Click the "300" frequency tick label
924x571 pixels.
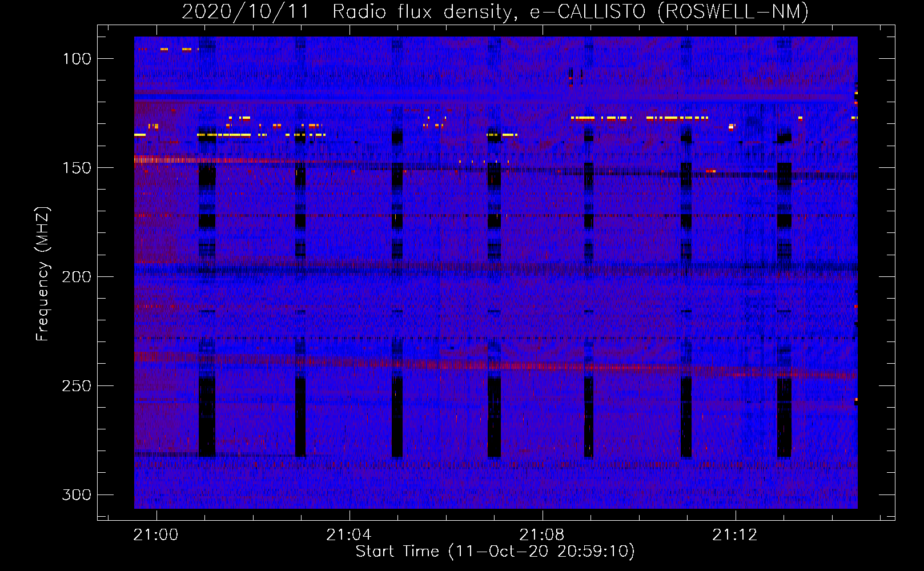click(77, 494)
